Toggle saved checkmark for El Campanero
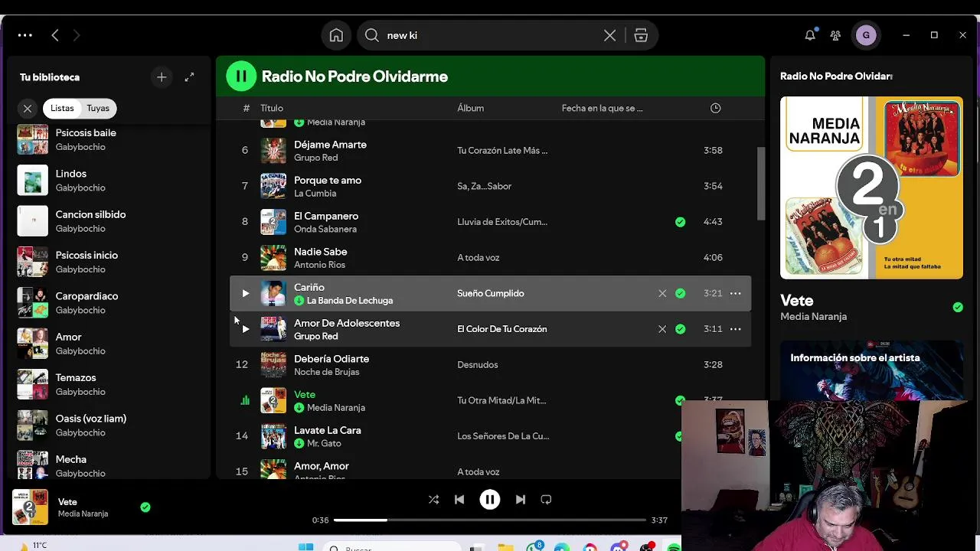The width and height of the screenshot is (980, 551). [680, 222]
